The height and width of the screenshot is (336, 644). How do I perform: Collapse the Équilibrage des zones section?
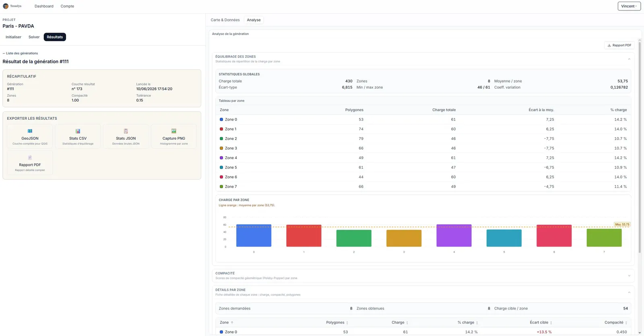point(629,59)
